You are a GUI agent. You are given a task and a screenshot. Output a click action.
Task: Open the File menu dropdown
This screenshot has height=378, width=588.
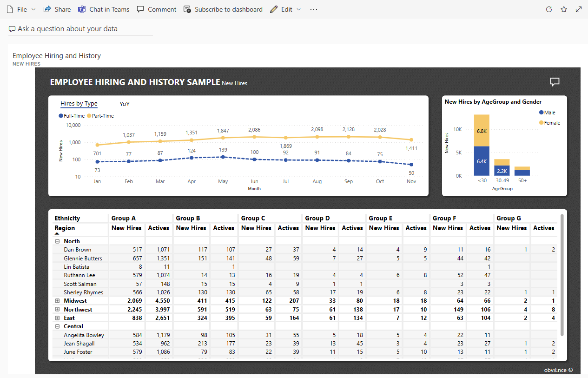[20, 9]
